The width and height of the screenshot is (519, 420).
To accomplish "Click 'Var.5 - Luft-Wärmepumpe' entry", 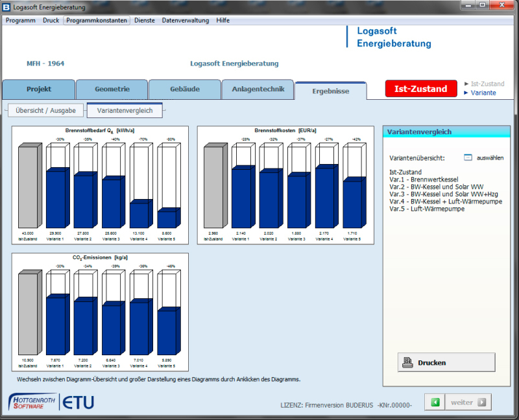I will point(427,209).
